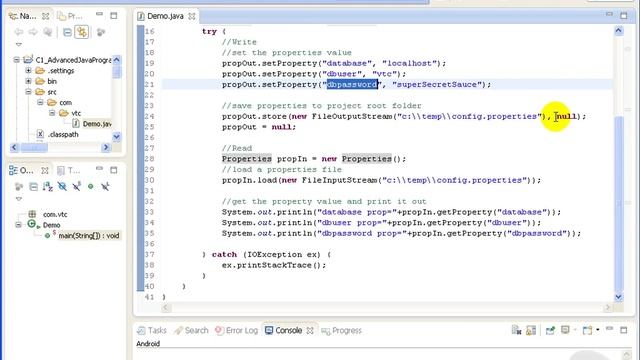Viewport: 640px width, 360px height.
Task: Select the .settings folder row
Action: (61, 70)
